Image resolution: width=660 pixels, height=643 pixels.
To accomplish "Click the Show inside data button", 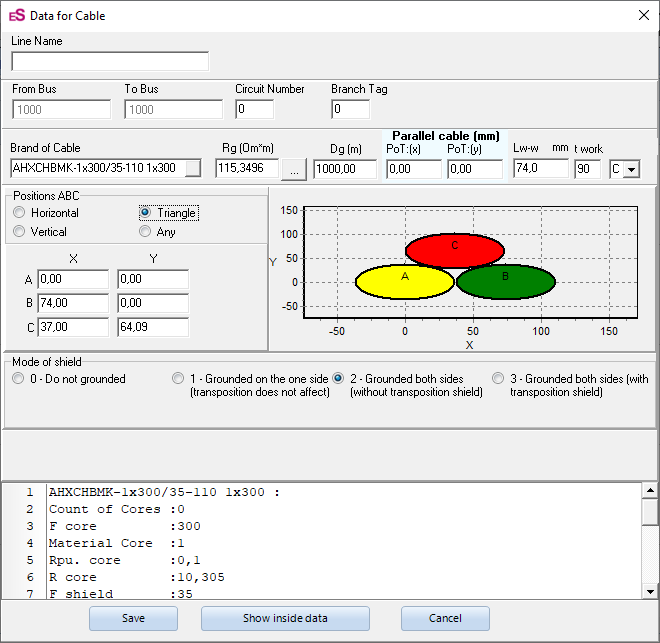I will pos(285,618).
